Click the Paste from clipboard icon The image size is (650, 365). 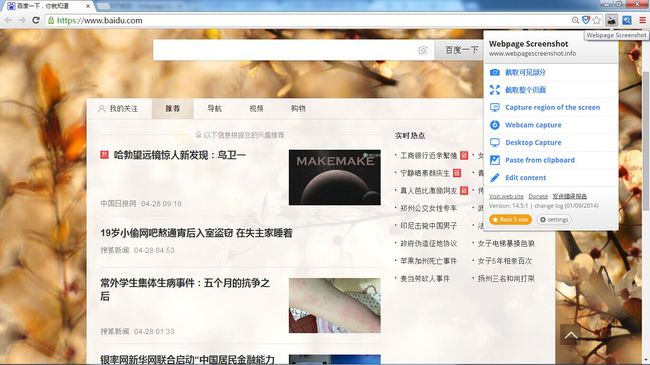click(495, 160)
